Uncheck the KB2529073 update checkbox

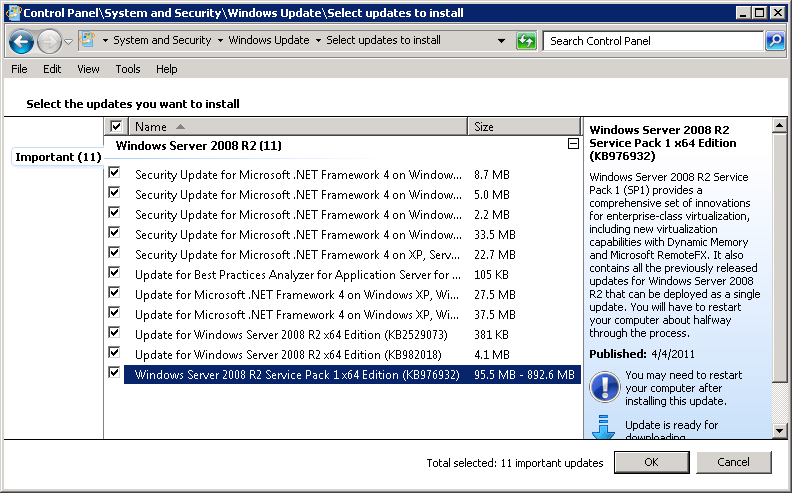(x=114, y=332)
